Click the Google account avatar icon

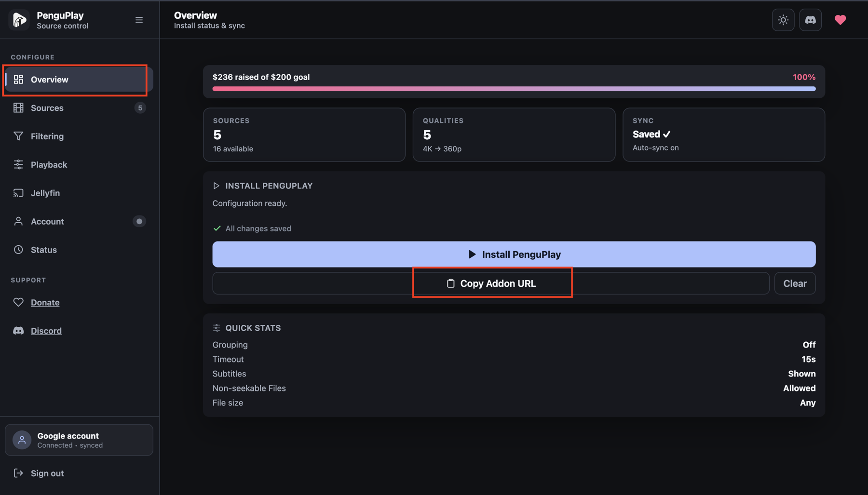(x=22, y=440)
